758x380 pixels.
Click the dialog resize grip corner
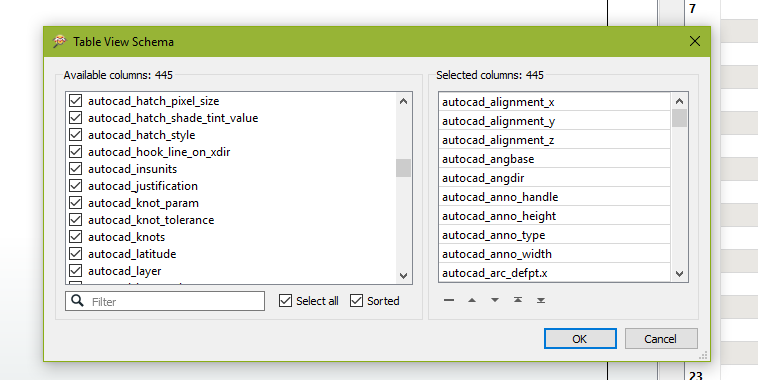click(x=703, y=355)
